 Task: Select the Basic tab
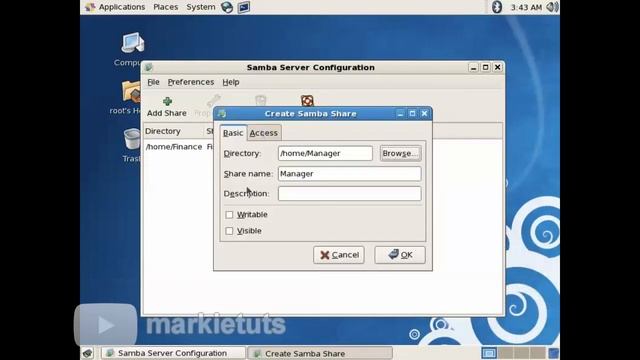coord(233,133)
